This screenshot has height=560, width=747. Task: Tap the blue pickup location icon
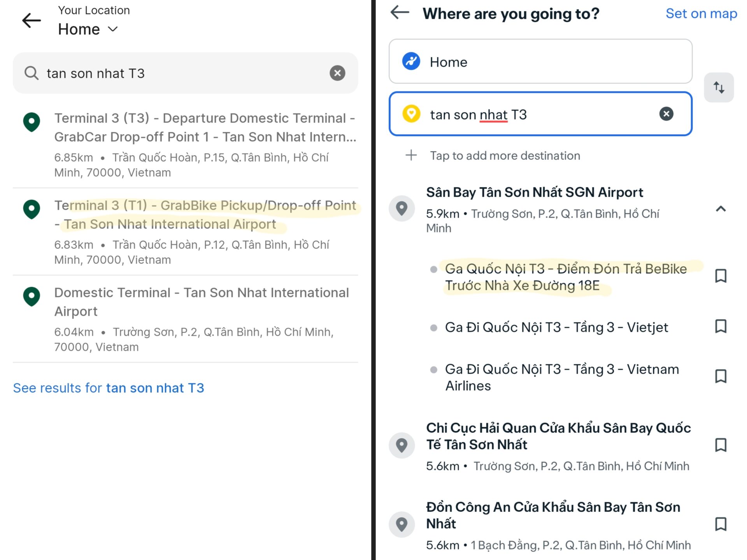coord(411,61)
